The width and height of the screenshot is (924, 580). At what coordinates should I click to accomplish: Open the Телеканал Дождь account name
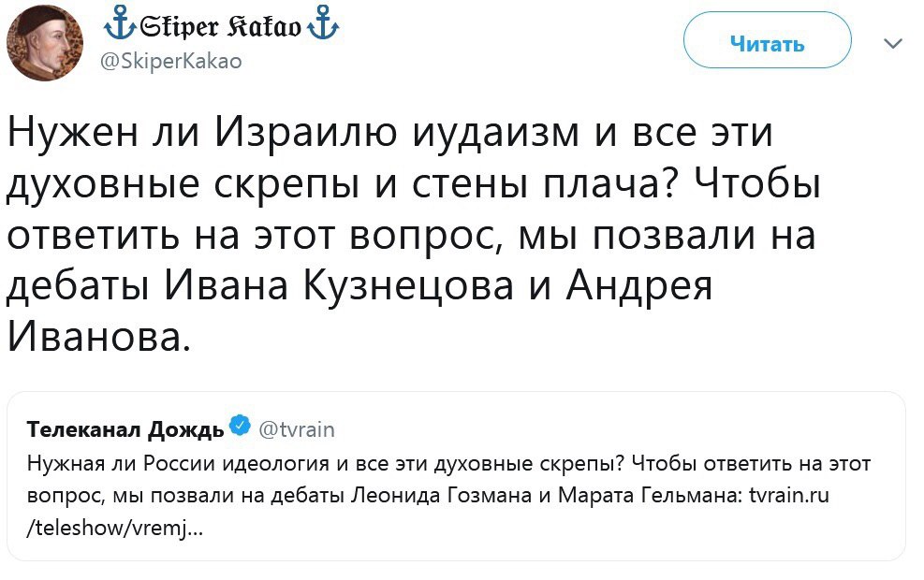(125, 429)
